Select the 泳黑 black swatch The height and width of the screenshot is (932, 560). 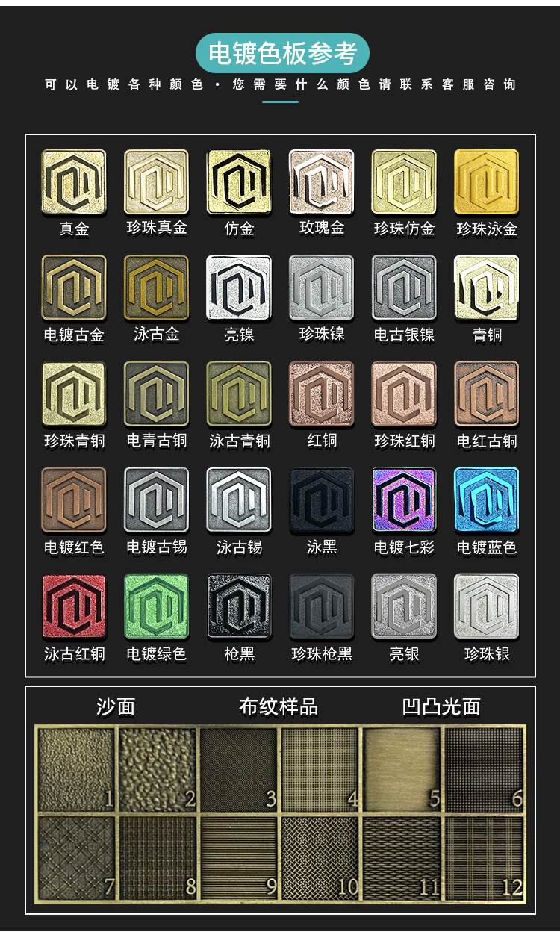click(x=322, y=500)
